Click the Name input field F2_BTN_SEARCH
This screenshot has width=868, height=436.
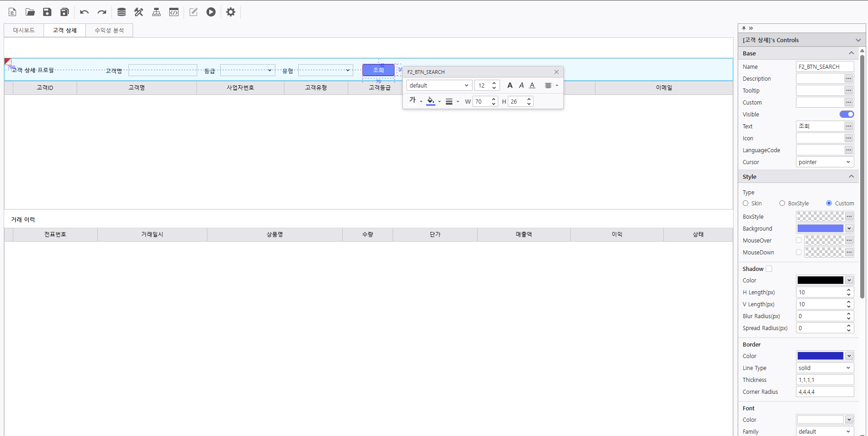tap(825, 66)
